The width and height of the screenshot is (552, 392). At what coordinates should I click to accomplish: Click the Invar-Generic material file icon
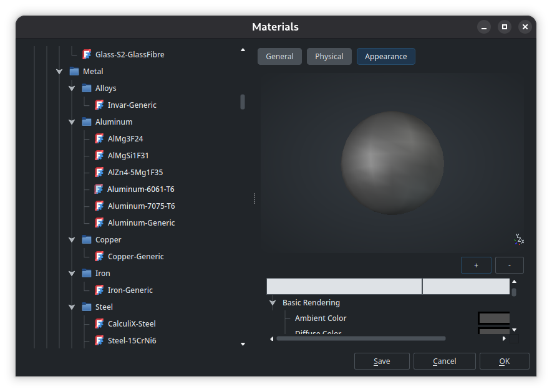click(x=99, y=105)
